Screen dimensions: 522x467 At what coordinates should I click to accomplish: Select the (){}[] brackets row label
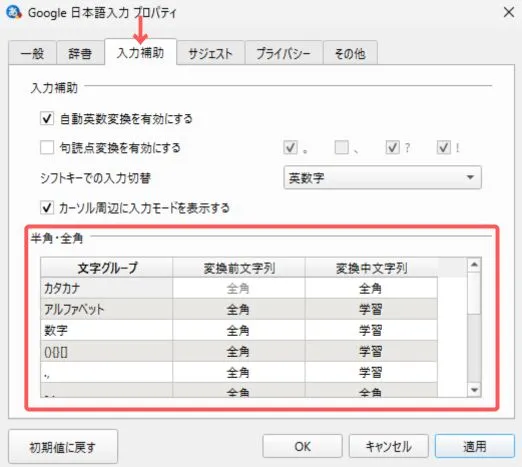[107, 351]
